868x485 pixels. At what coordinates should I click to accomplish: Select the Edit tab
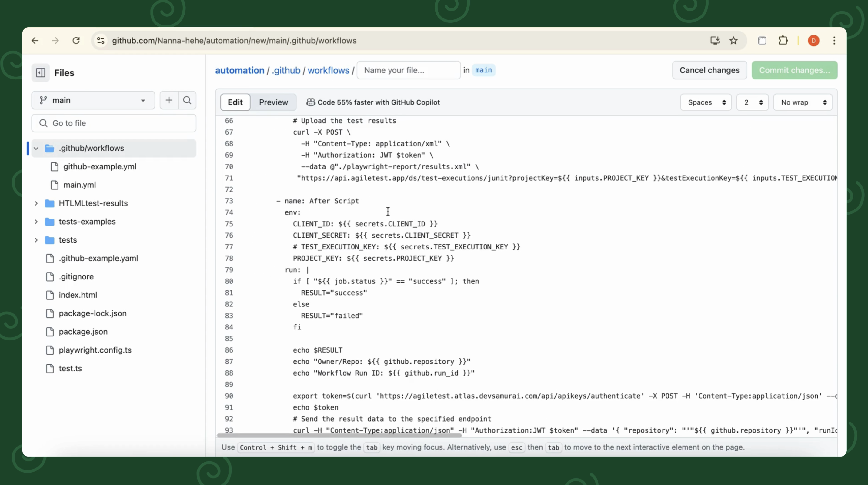pos(235,102)
